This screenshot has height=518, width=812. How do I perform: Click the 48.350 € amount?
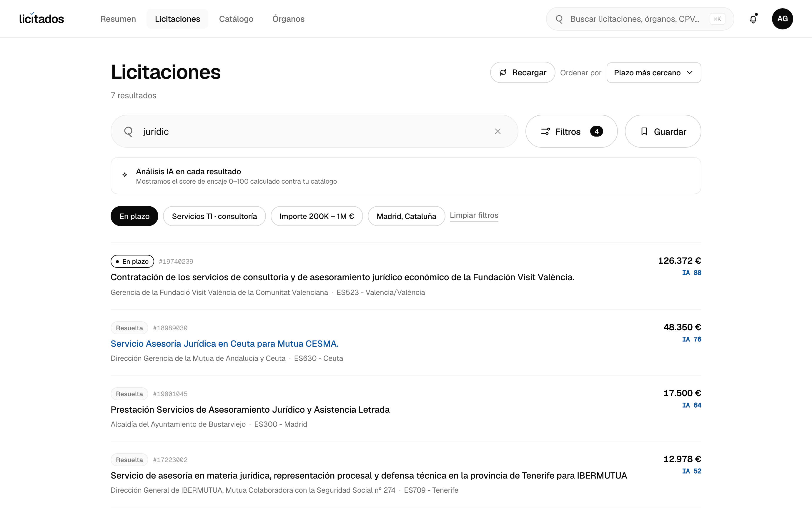682,327
